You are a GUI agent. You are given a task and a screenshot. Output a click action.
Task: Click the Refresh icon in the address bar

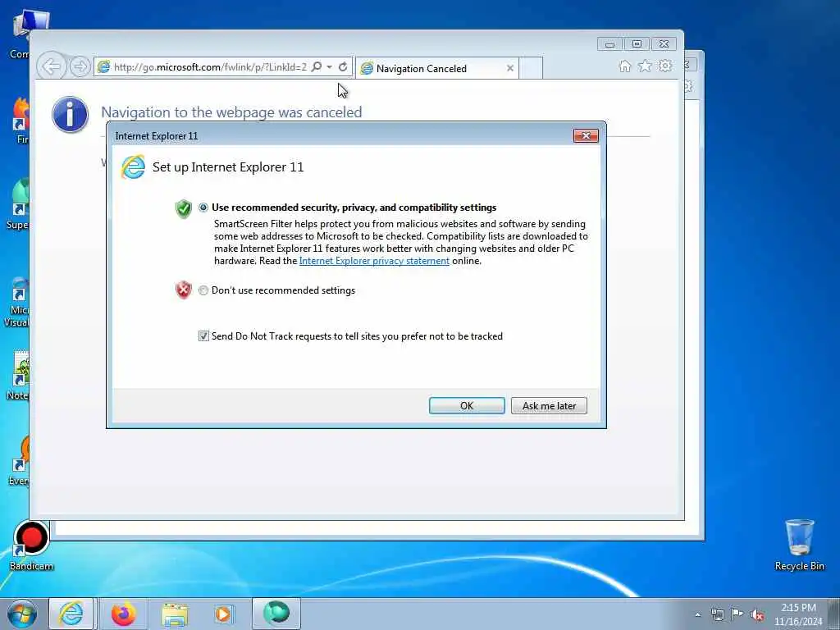[343, 67]
